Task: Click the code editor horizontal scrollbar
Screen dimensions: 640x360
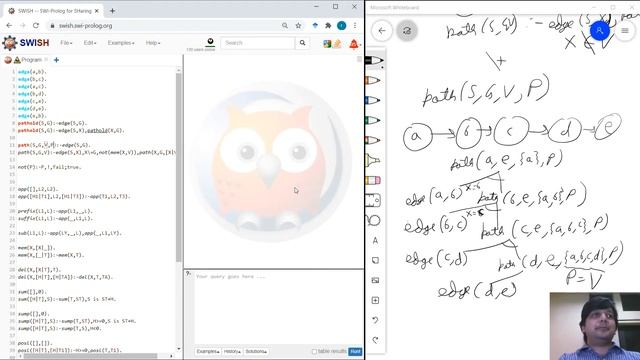Action: pos(90,356)
